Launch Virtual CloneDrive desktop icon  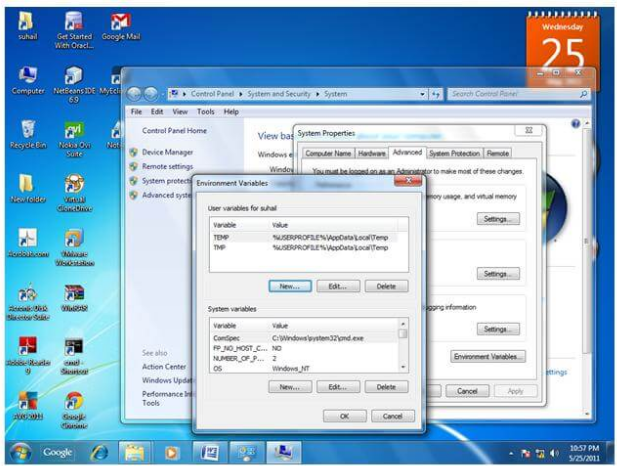pos(74,193)
